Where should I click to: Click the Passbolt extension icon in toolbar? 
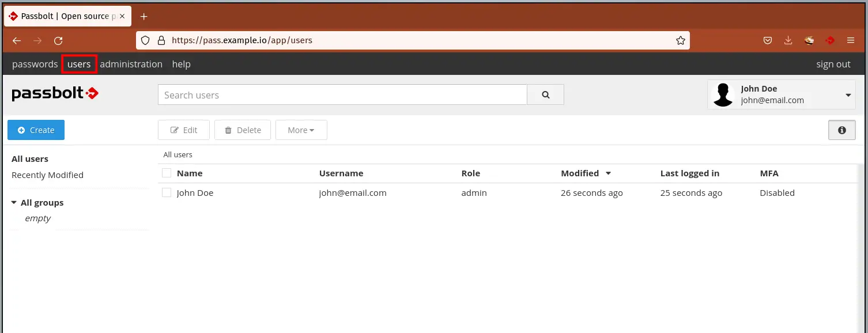[830, 40]
